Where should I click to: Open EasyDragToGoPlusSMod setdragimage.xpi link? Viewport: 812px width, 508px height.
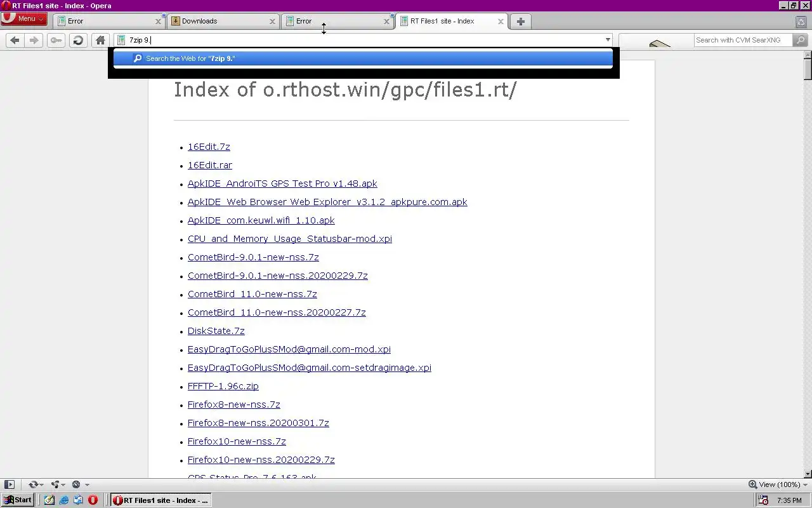(x=310, y=368)
